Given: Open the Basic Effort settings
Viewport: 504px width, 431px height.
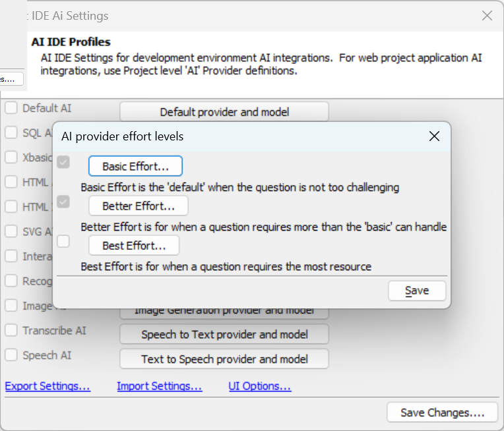Looking at the screenshot, I should pos(135,166).
